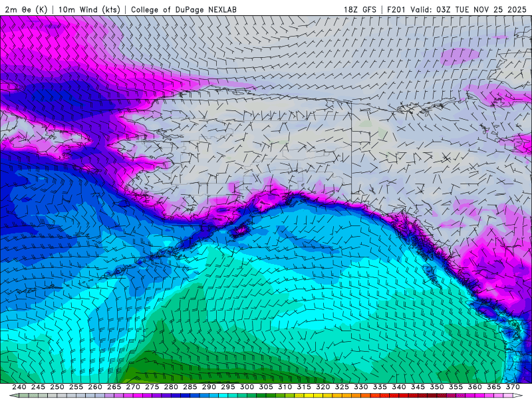Click the 300 value on the color scale
The image size is (532, 399).
pos(247,387)
